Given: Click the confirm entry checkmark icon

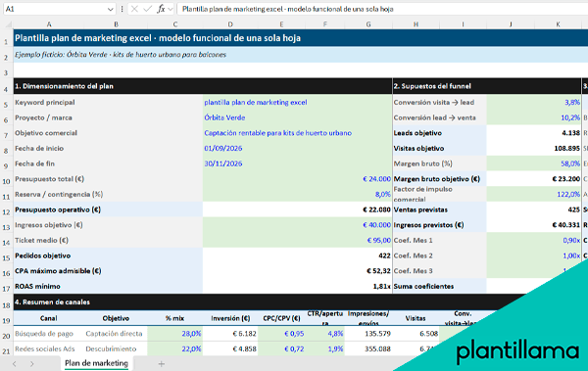Looking at the screenshot, I should tap(148, 9).
